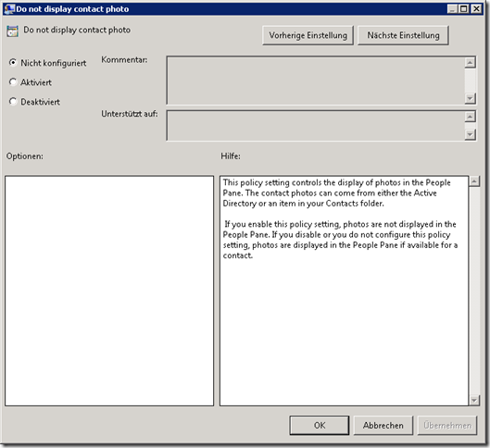Click inside the empty Optionen panel

(109, 291)
